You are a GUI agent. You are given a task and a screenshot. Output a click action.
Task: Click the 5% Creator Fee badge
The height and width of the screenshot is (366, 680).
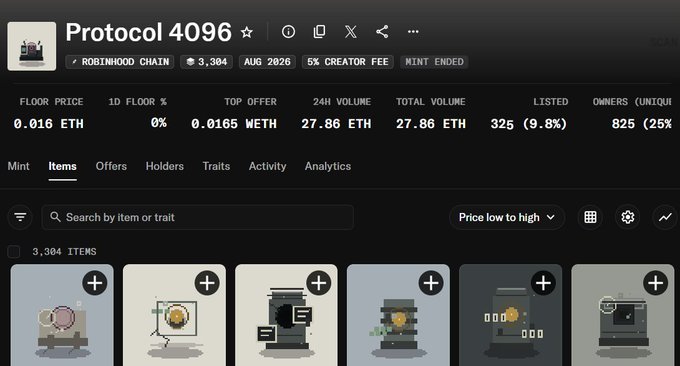[x=348, y=62]
